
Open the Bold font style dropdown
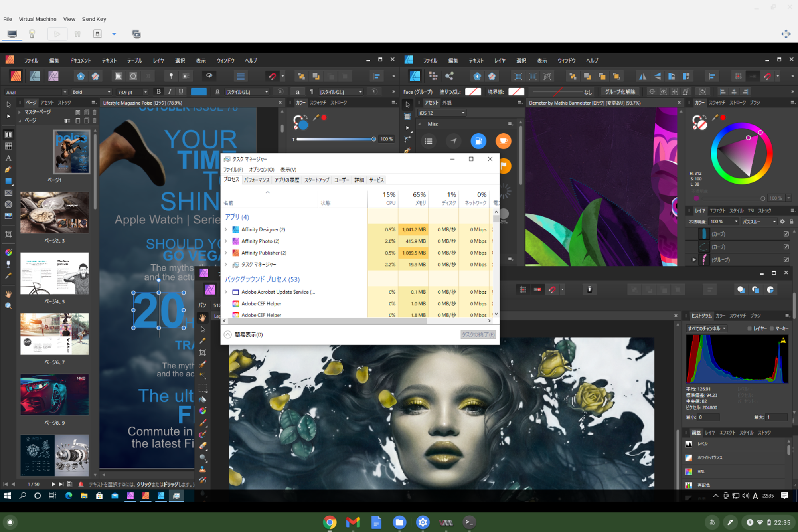[x=92, y=92]
